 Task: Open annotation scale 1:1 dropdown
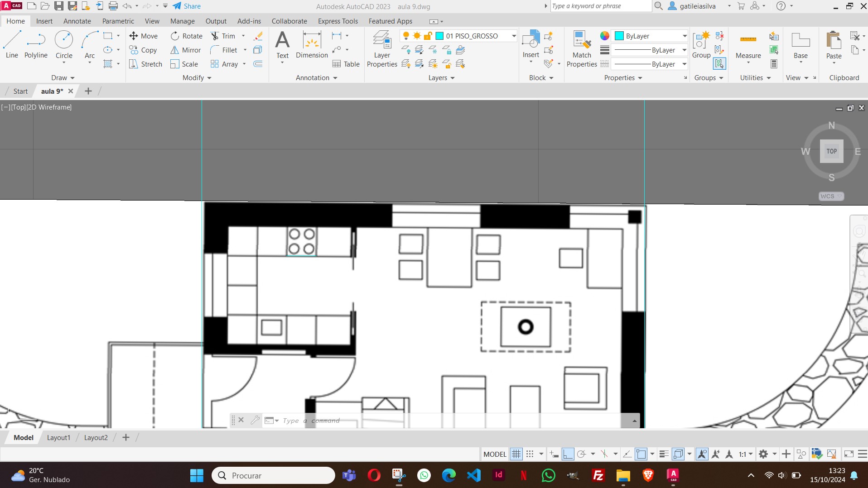[746, 454]
